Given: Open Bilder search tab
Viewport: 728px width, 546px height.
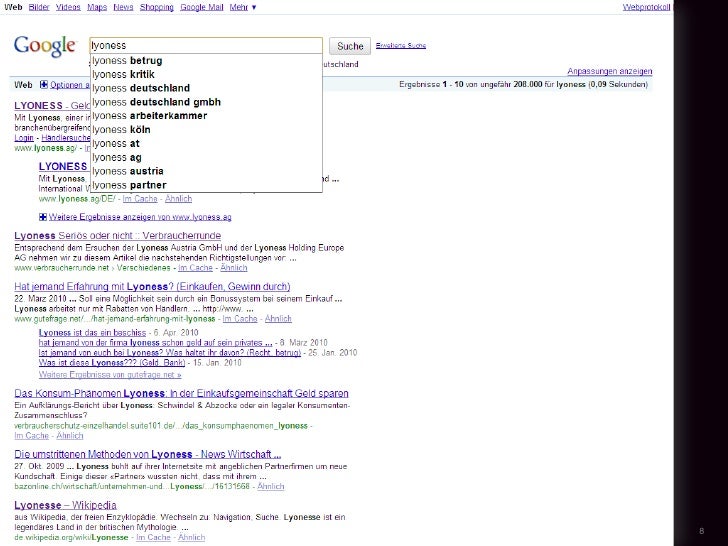Looking at the screenshot, I should [x=39, y=7].
